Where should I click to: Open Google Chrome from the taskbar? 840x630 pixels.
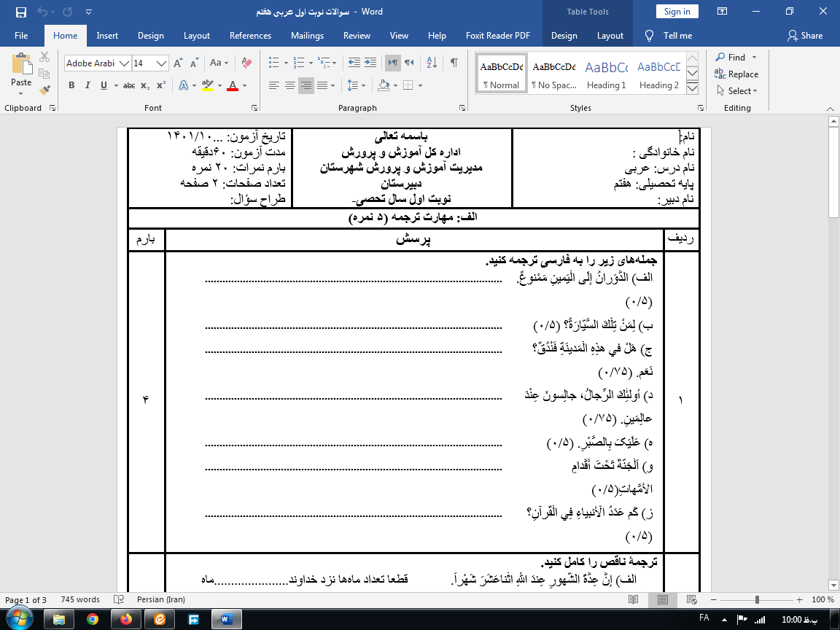[x=93, y=619]
